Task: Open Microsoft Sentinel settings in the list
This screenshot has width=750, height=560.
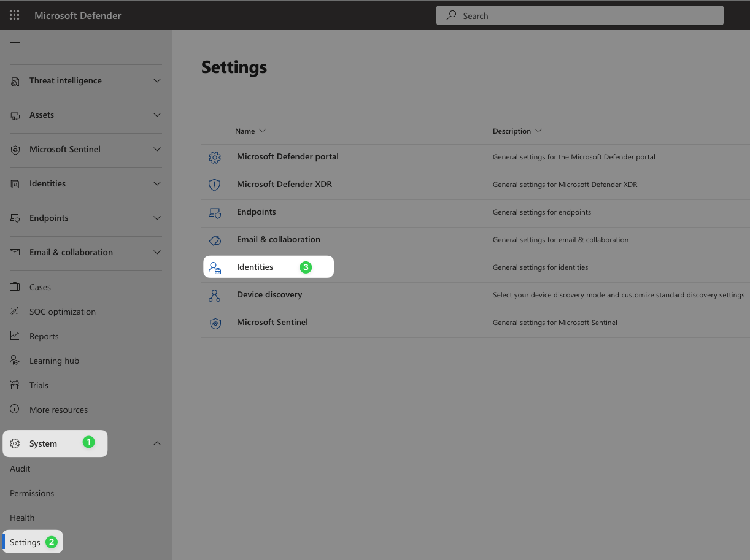Action: (x=273, y=322)
